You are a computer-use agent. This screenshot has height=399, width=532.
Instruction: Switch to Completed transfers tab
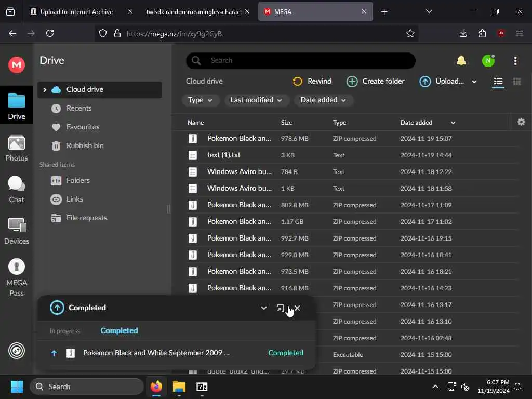tap(119, 330)
